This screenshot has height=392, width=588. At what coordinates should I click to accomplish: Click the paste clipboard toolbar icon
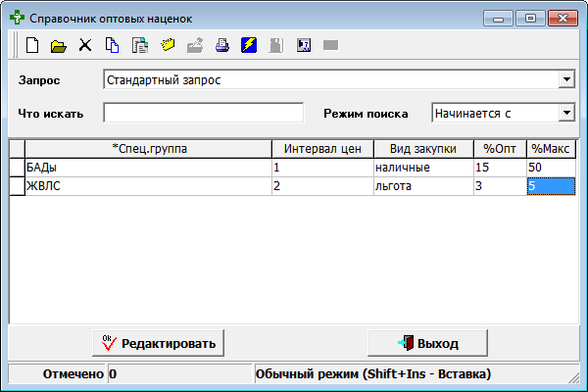click(x=140, y=45)
